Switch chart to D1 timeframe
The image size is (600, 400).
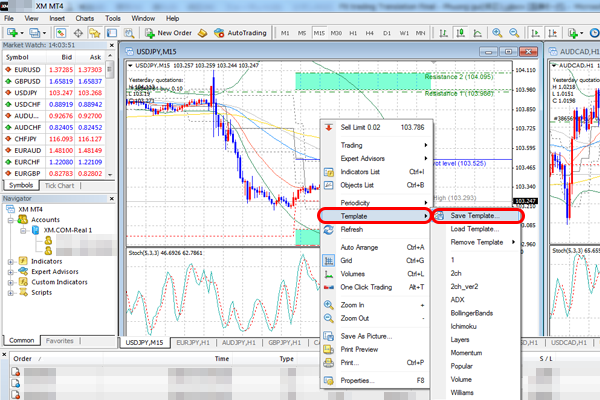point(387,33)
